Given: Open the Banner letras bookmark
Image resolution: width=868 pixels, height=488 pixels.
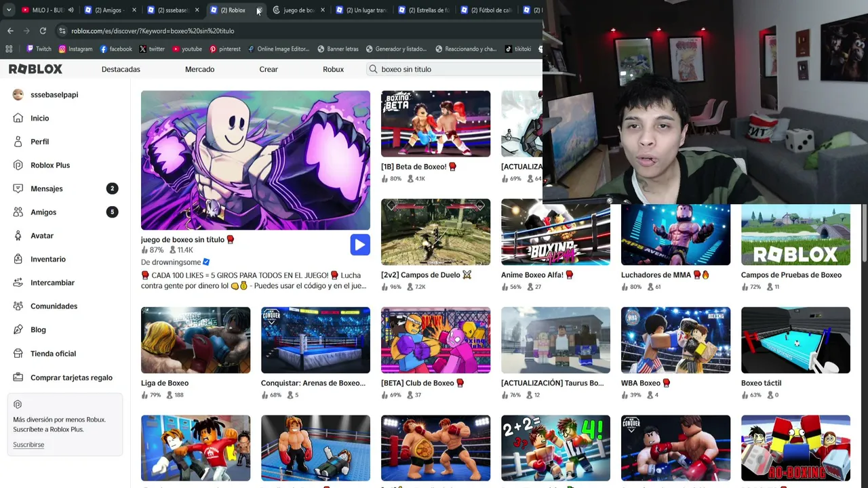Looking at the screenshot, I should click(x=338, y=49).
